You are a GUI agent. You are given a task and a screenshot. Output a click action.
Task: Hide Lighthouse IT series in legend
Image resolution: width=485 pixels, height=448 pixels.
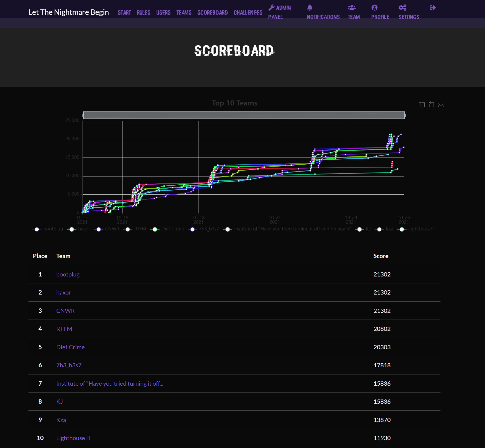pos(417,229)
